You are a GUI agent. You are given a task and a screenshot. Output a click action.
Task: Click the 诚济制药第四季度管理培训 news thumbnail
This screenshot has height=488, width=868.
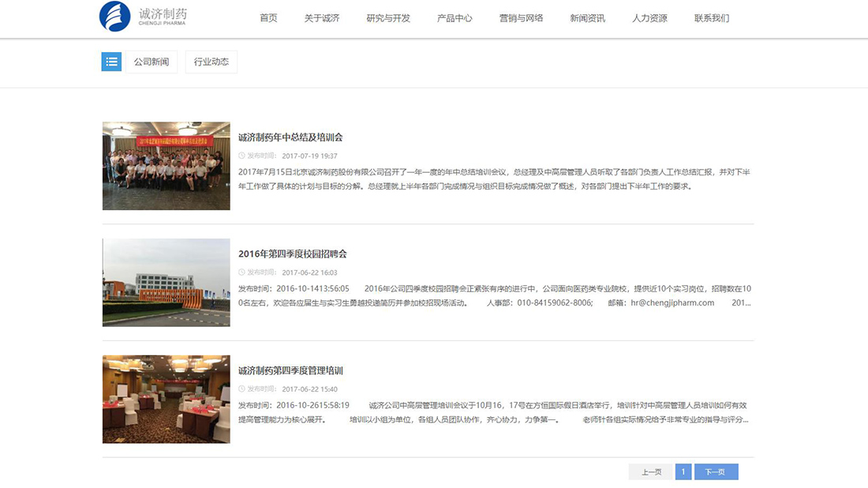coord(165,399)
